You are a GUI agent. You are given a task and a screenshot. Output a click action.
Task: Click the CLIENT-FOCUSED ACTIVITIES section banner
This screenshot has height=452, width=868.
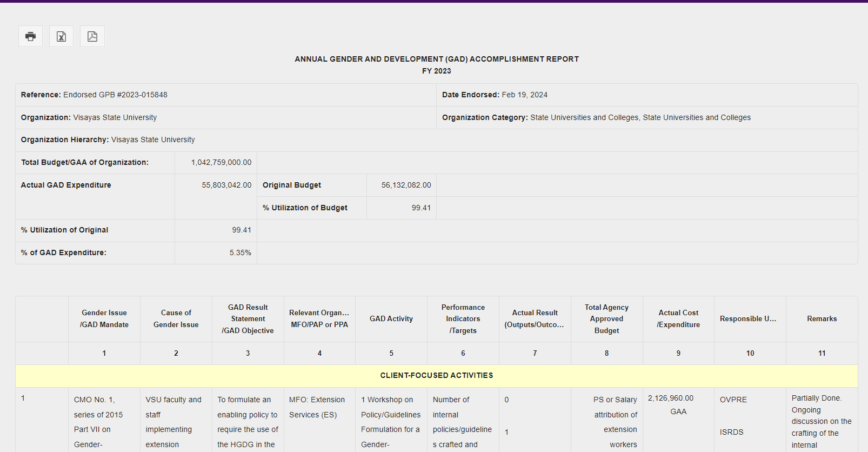(436, 375)
